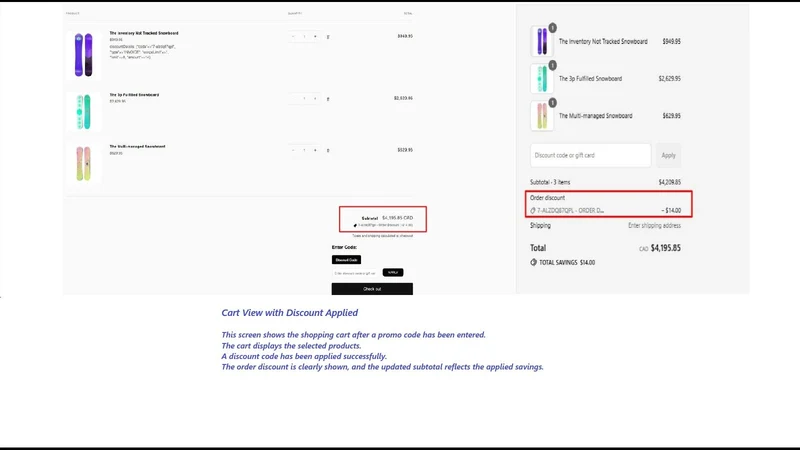Click the '$2,629.95' price in checkout summary
Screen dimensions: 800x450
tap(669, 79)
